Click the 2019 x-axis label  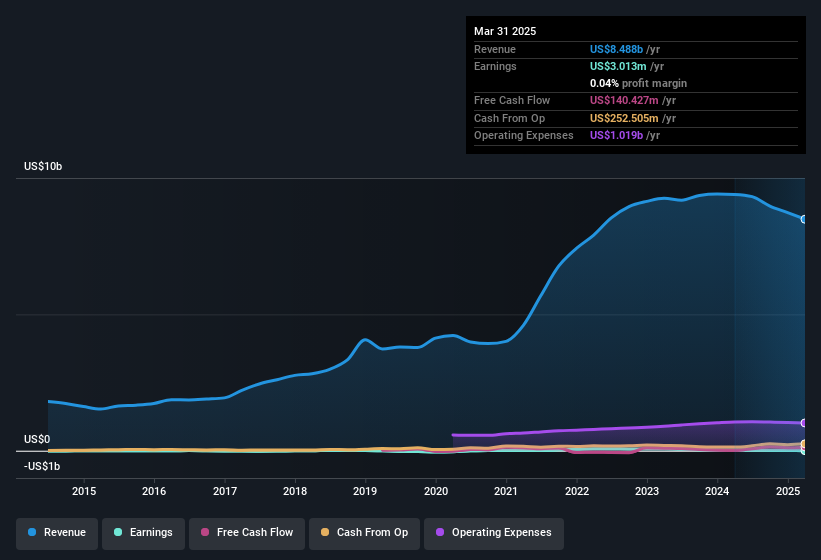[x=365, y=491]
